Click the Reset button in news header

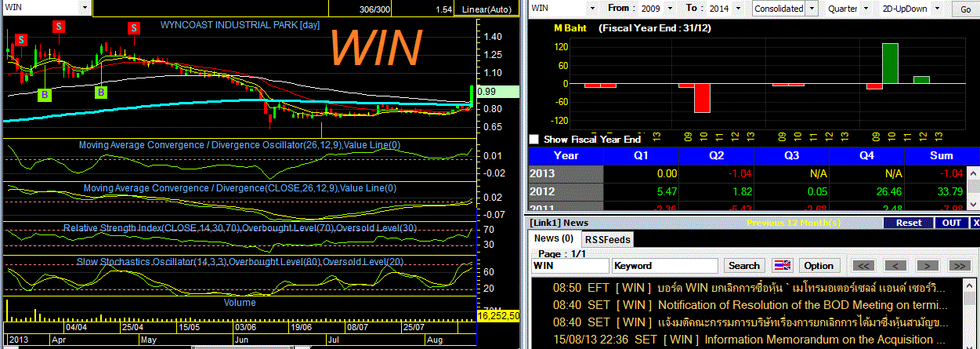click(908, 223)
